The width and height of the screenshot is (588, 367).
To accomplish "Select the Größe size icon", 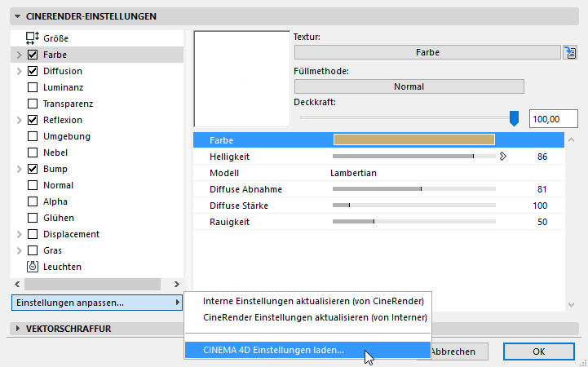I will (x=33, y=38).
